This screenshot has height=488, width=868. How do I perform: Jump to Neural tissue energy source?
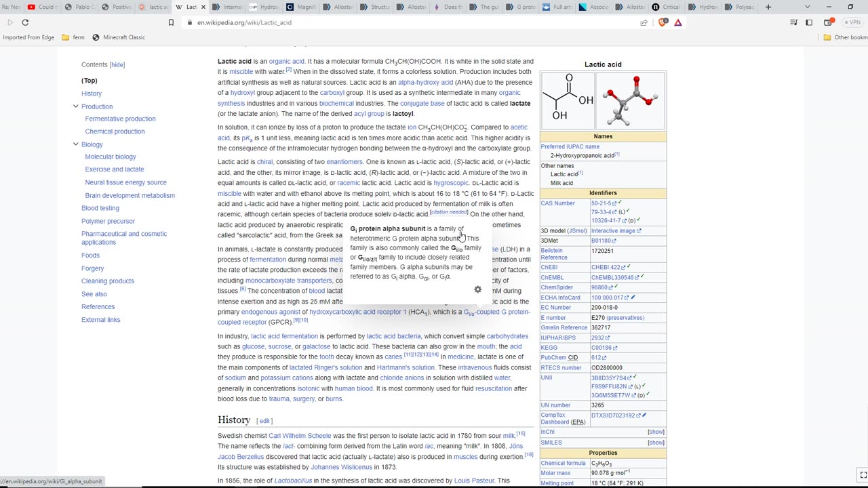pos(125,182)
